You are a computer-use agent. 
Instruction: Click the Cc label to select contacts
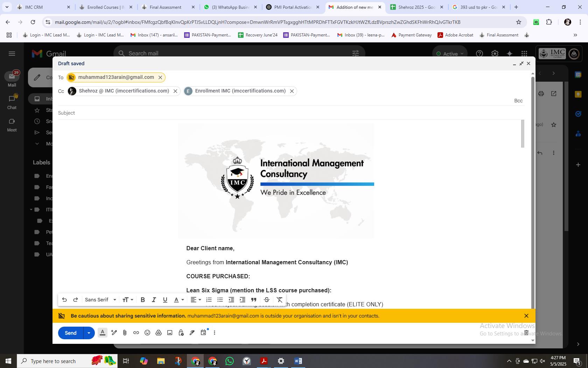[61, 91]
